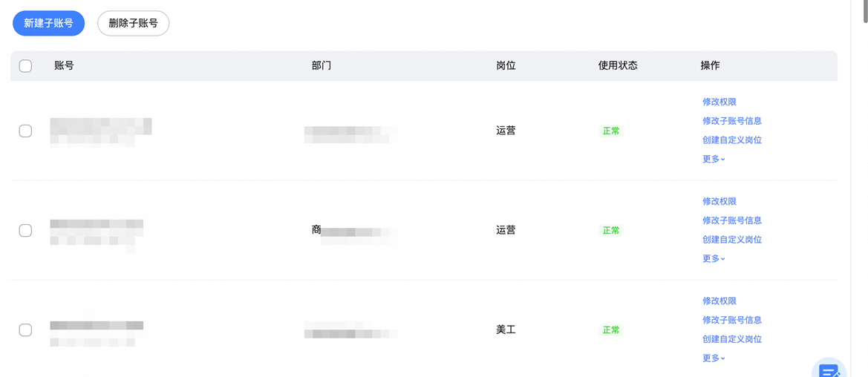Click 新建子账号 button
The image size is (868, 377).
[49, 23]
